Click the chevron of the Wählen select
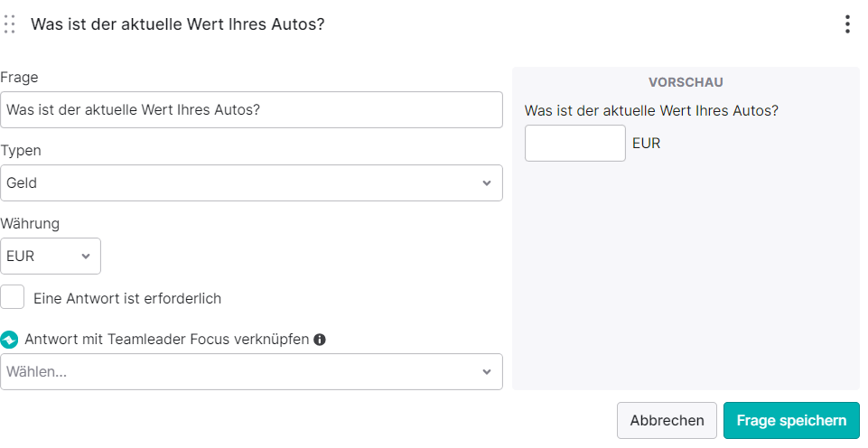 (x=487, y=371)
